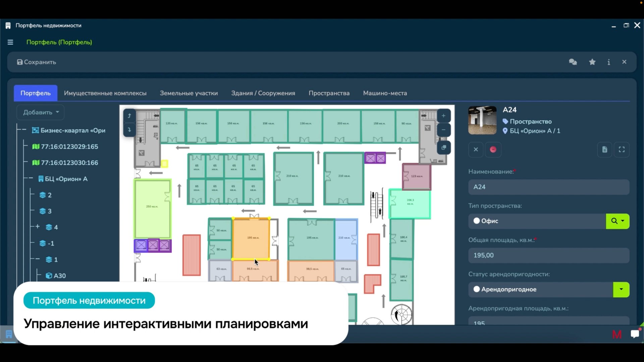Collapse floor 1 tree node
The width and height of the screenshot is (644, 362).
[38, 259]
